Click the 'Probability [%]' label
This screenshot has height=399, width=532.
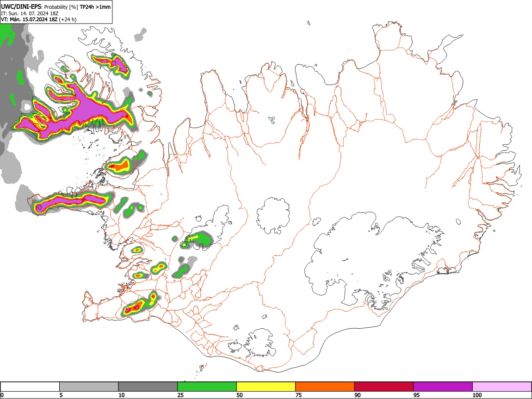61,7
